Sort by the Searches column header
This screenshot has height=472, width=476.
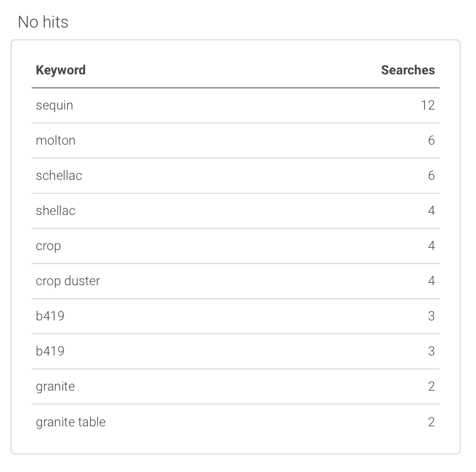(x=407, y=70)
